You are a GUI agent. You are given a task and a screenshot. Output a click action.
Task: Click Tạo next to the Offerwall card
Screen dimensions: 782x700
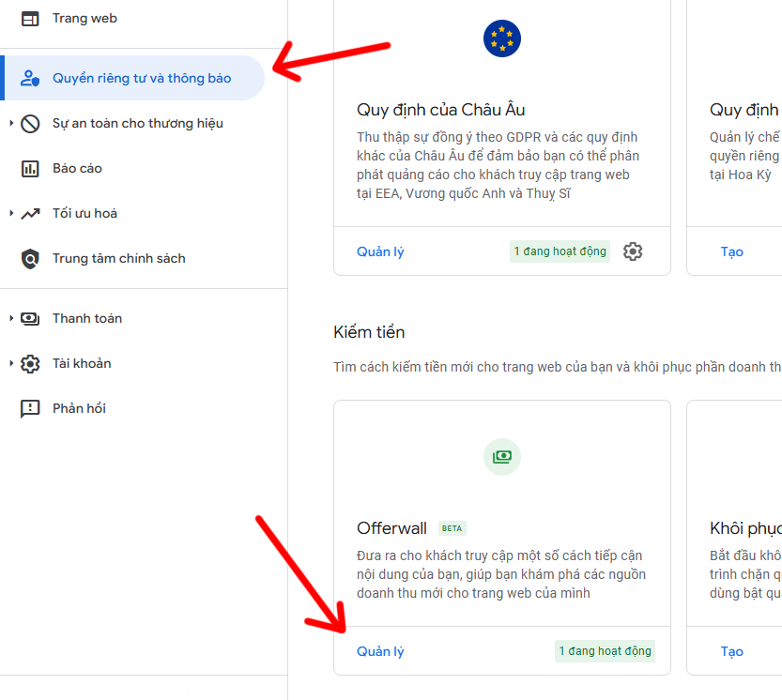pyautogui.click(x=731, y=651)
